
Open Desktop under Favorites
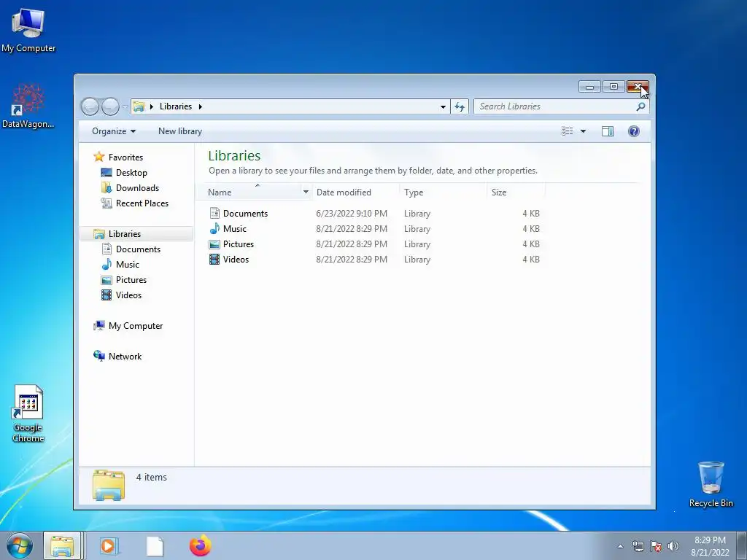click(x=131, y=172)
